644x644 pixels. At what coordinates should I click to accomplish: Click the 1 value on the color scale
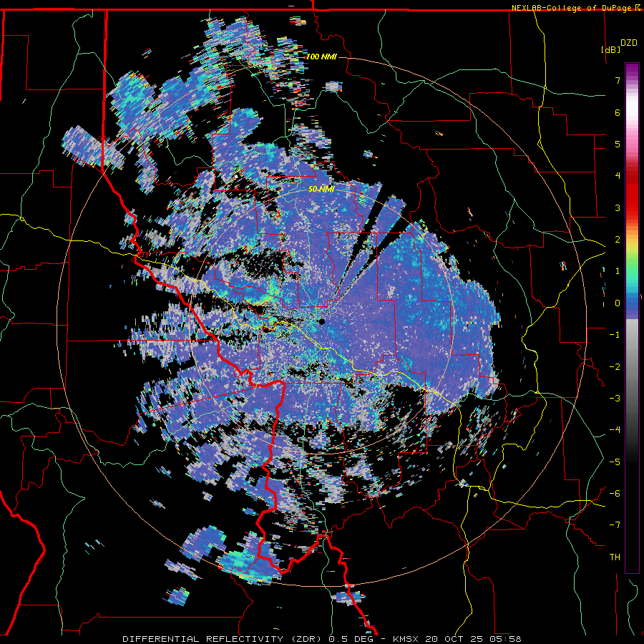coord(618,271)
